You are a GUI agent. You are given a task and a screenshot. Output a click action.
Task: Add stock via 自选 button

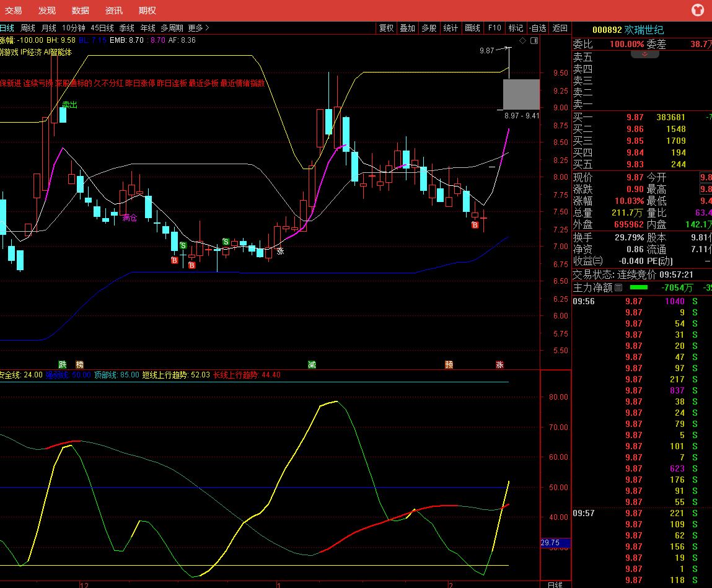pyautogui.click(x=537, y=28)
